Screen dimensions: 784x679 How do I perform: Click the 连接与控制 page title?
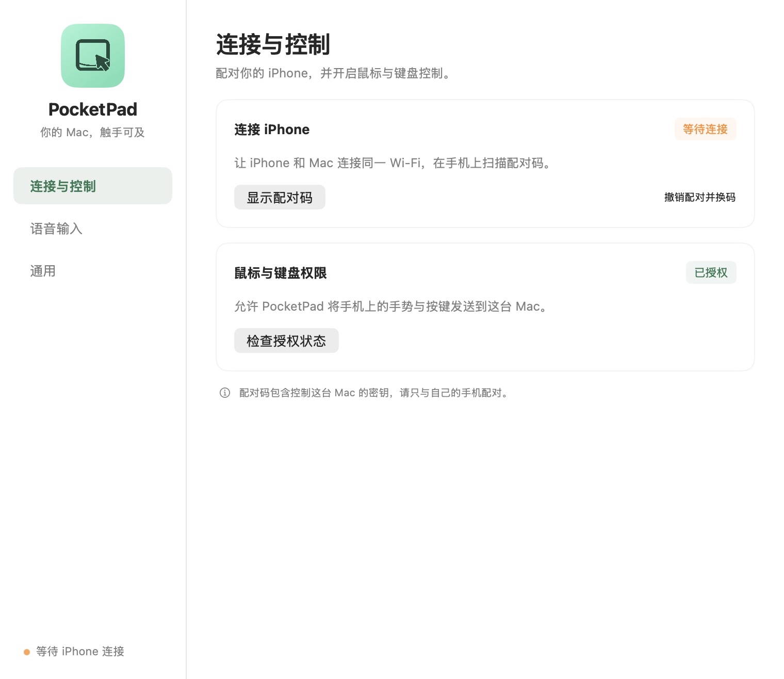click(273, 44)
